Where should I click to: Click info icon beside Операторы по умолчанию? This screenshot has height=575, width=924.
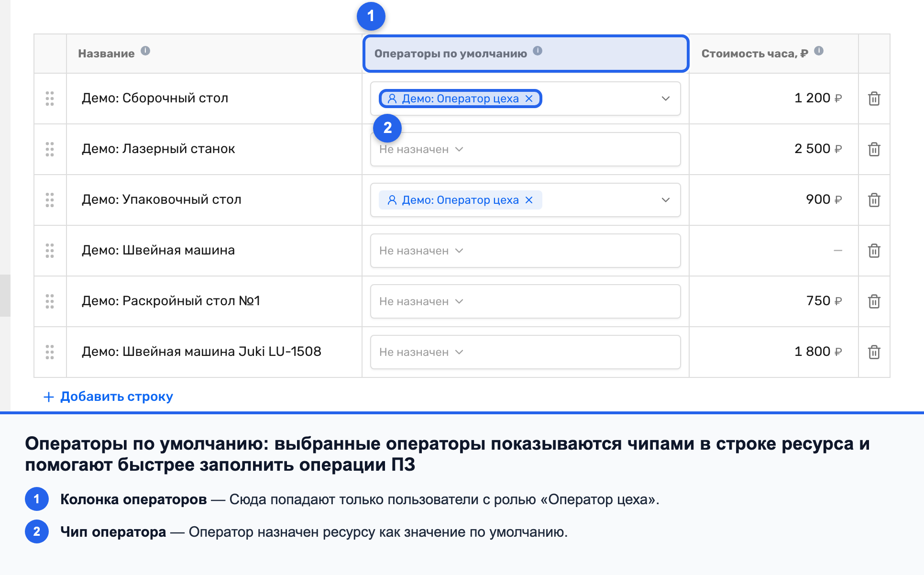538,51
